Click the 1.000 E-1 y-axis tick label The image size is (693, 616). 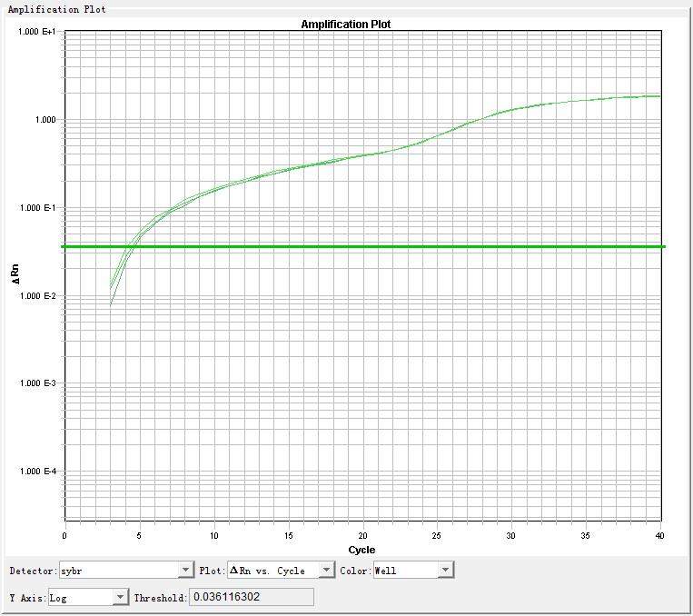pos(37,207)
